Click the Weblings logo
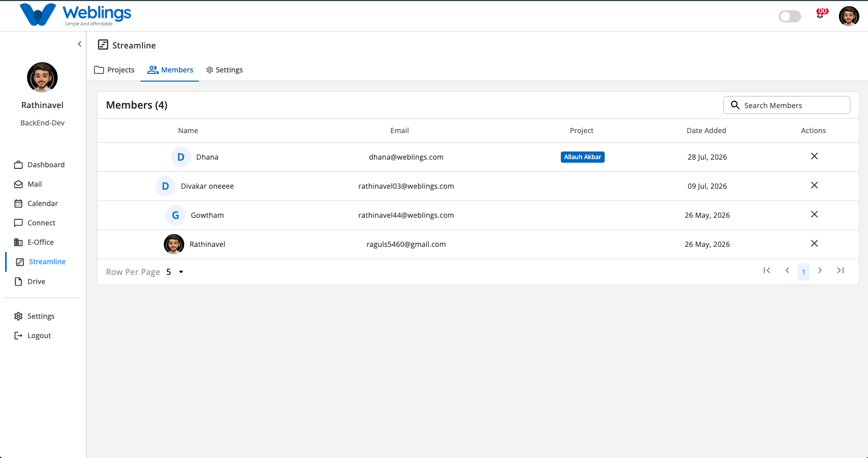This screenshot has width=868, height=458. coord(76,15)
